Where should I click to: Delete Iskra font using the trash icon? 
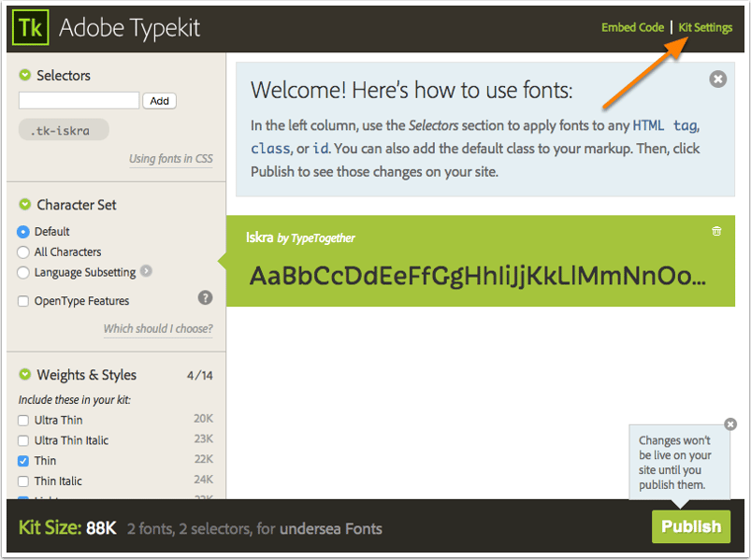coord(716,231)
